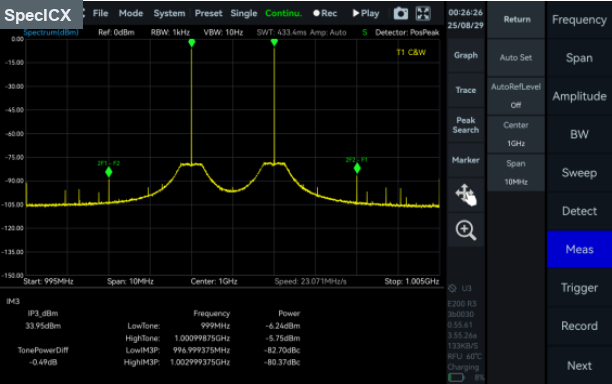612x384 pixels.
Task: Click the Return button
Action: tap(516, 20)
